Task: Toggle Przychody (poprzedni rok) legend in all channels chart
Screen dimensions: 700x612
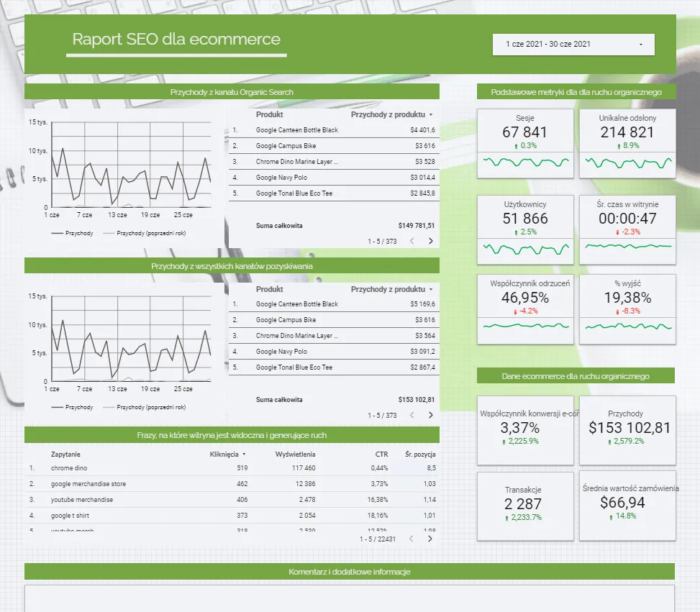Action: pos(144,408)
